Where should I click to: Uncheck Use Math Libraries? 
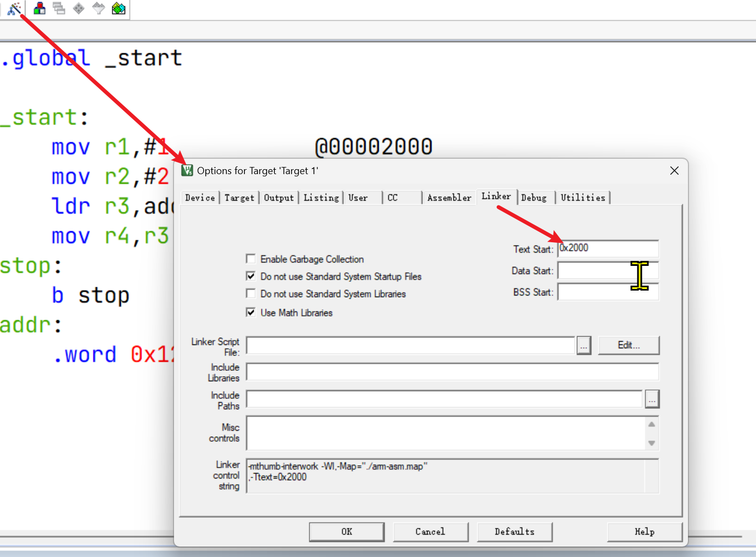251,313
